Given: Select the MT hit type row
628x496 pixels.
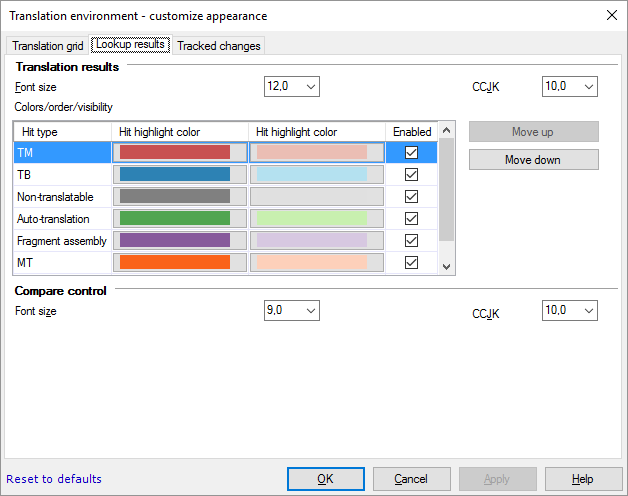Looking at the screenshot, I should click(62, 262).
